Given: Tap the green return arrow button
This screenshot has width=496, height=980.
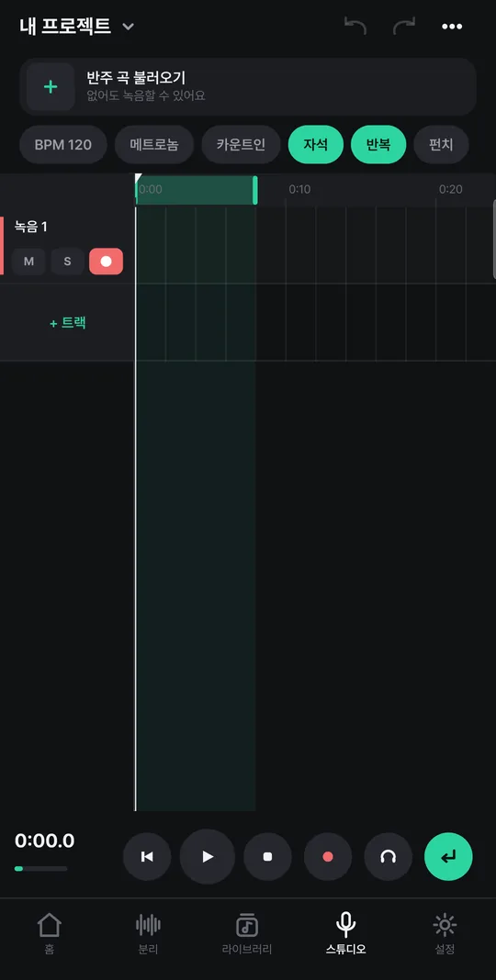Looking at the screenshot, I should click(x=448, y=856).
